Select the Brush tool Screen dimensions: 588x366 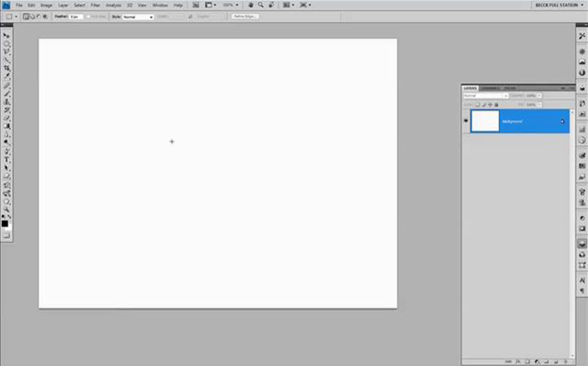tap(7, 93)
